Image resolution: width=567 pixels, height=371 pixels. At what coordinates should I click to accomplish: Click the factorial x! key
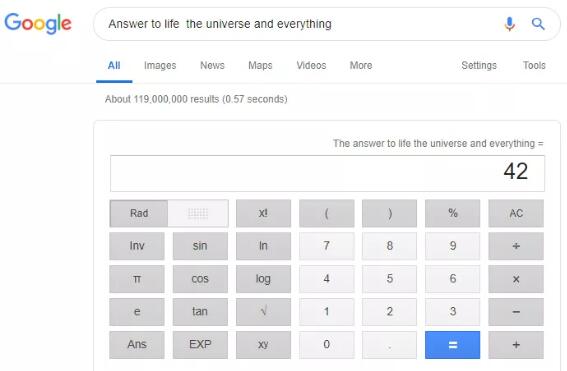[263, 213]
